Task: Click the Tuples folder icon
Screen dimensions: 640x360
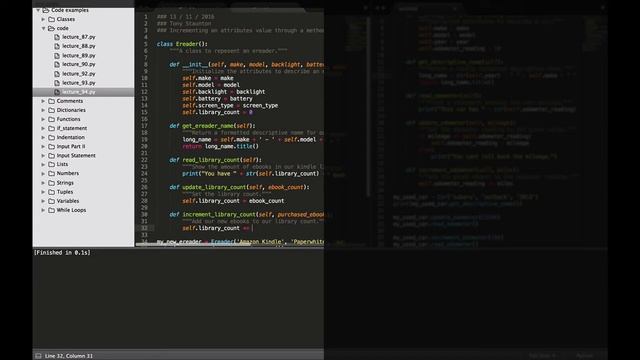Action: [51, 192]
